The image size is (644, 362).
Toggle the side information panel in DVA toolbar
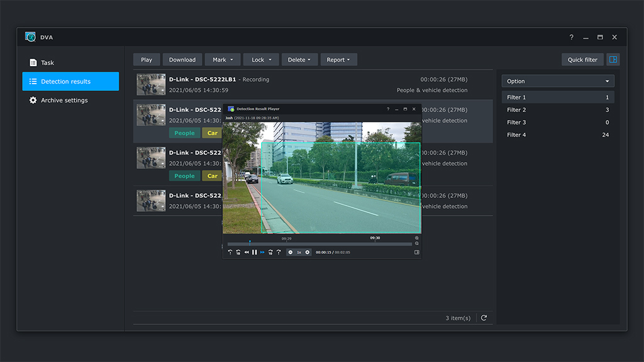click(x=613, y=60)
